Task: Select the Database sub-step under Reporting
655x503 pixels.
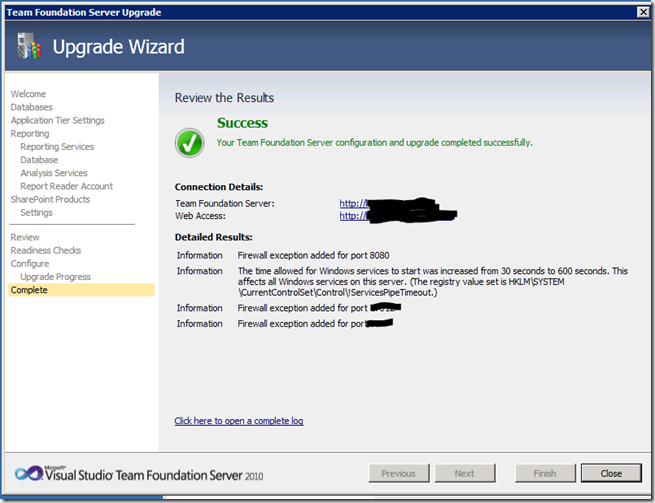Action: [x=39, y=160]
